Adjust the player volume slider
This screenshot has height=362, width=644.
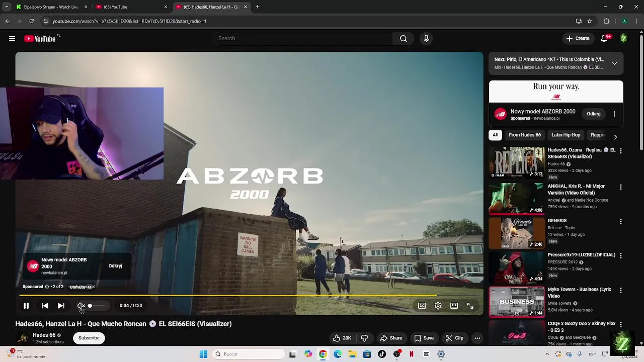97,306
